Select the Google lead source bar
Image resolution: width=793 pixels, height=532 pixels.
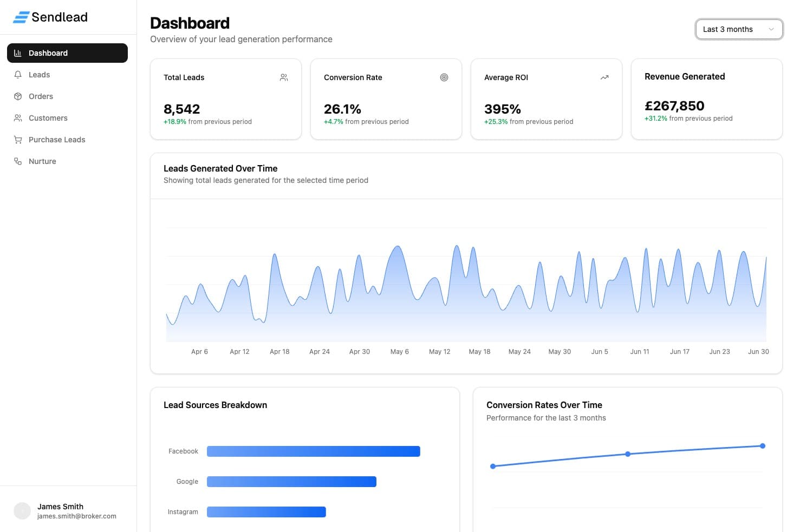[291, 481]
